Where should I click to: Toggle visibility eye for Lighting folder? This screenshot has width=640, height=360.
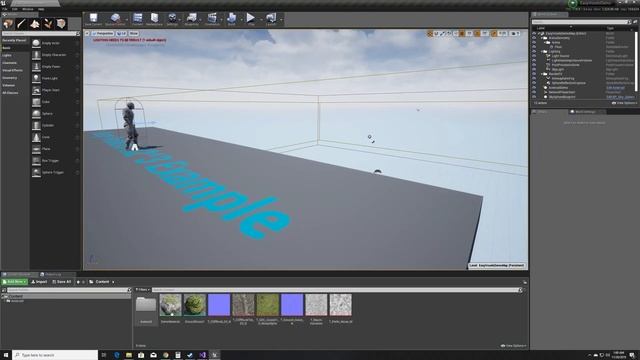tap(534, 51)
